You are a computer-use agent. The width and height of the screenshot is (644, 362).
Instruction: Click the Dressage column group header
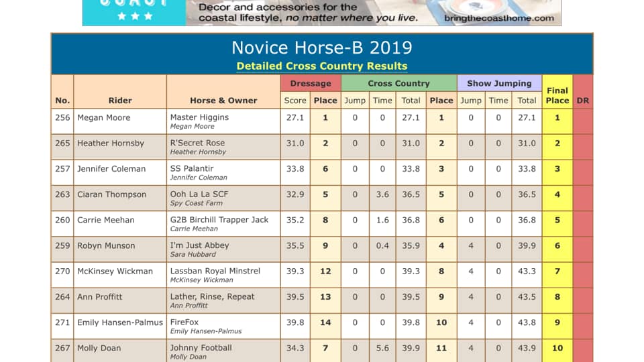311,83
